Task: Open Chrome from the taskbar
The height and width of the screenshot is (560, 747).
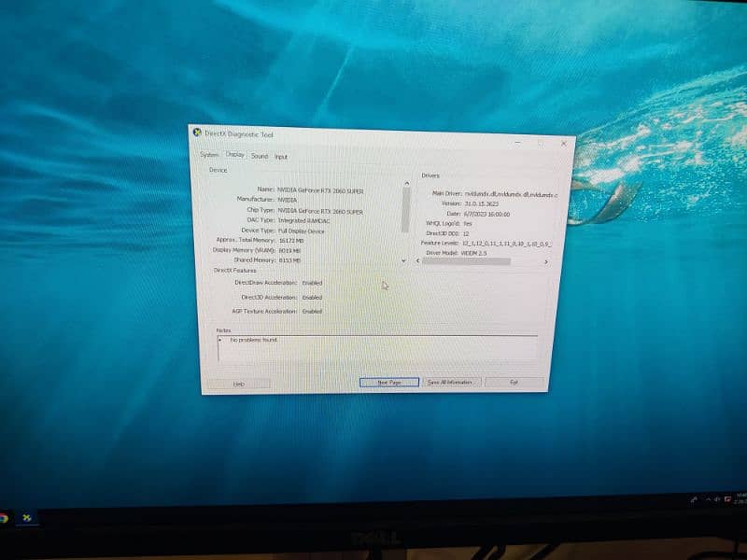Action: pyautogui.click(x=4, y=519)
